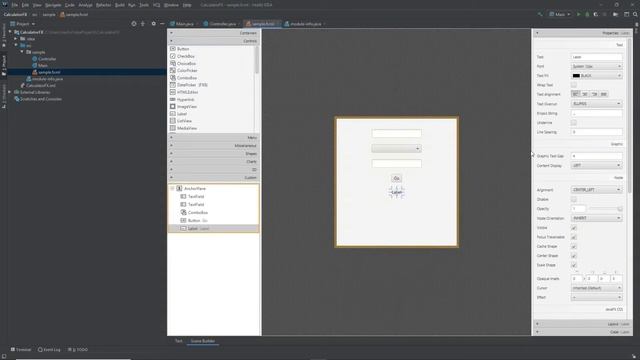Open the File menu
This screenshot has height=360, width=640.
[15, 5]
